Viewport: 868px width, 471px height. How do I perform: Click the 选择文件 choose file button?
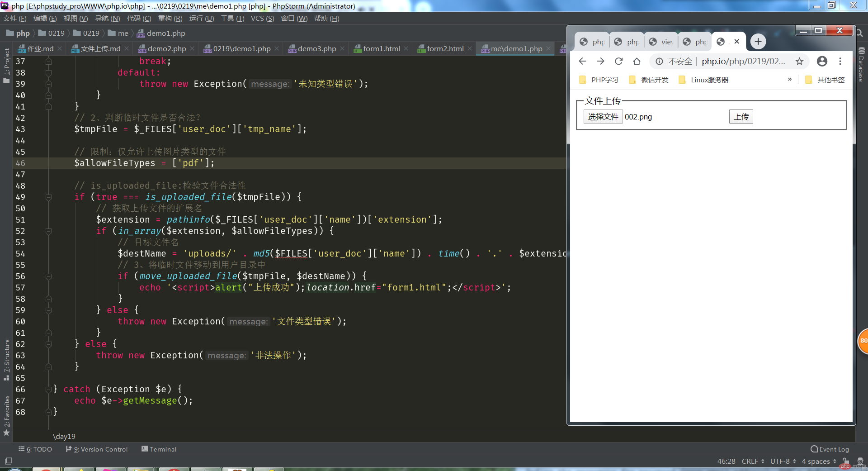[603, 117]
